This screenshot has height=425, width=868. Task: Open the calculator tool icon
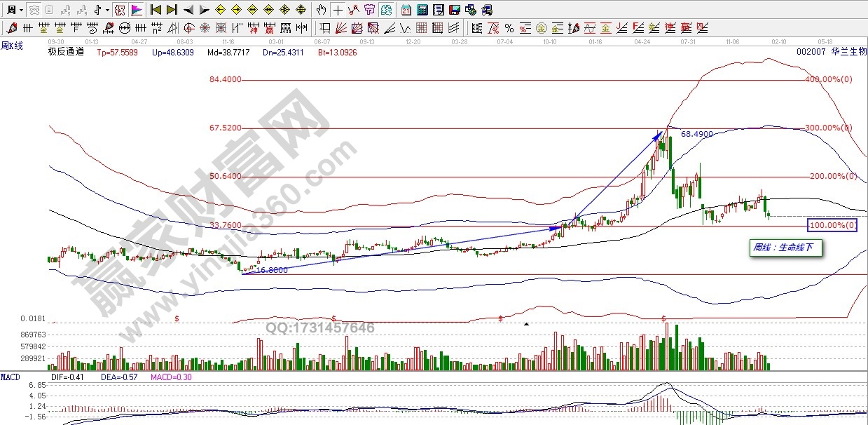pyautogui.click(x=422, y=10)
